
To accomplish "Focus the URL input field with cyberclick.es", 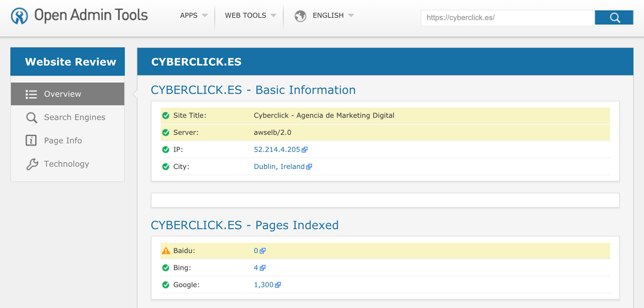I will (x=508, y=18).
